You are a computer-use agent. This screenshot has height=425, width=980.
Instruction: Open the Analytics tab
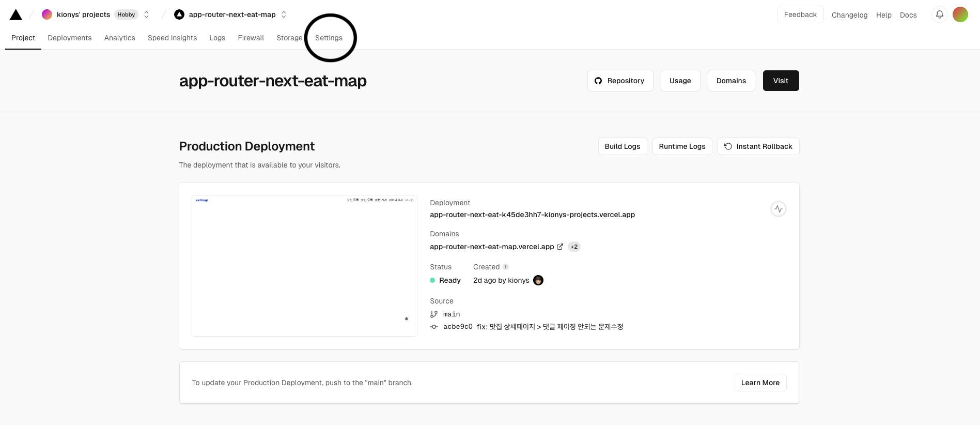(120, 38)
